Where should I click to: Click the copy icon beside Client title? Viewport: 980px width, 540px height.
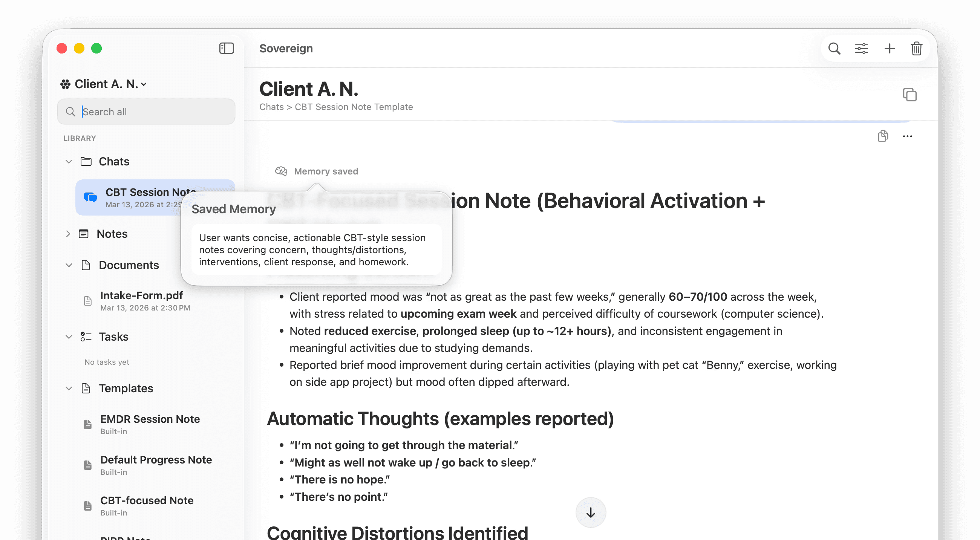(x=910, y=95)
